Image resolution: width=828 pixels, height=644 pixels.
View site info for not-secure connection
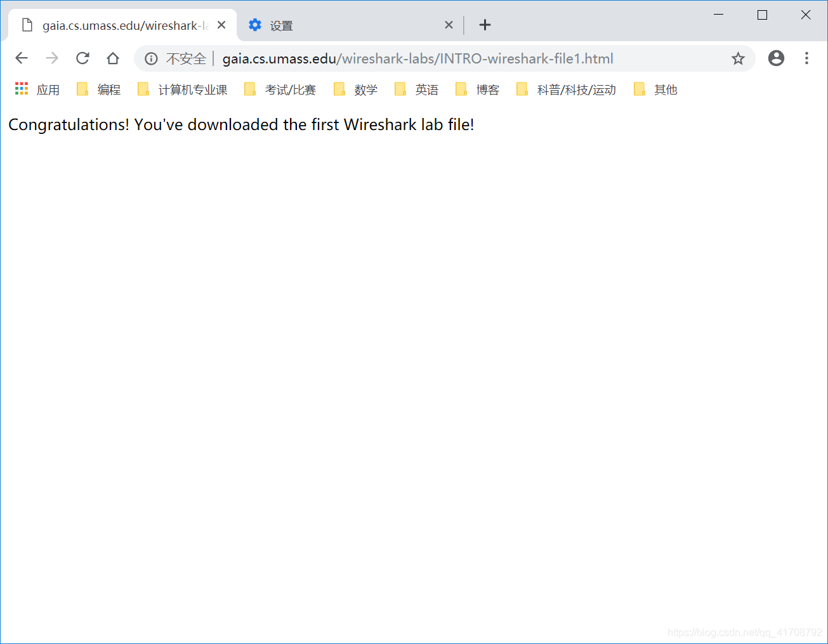point(151,59)
